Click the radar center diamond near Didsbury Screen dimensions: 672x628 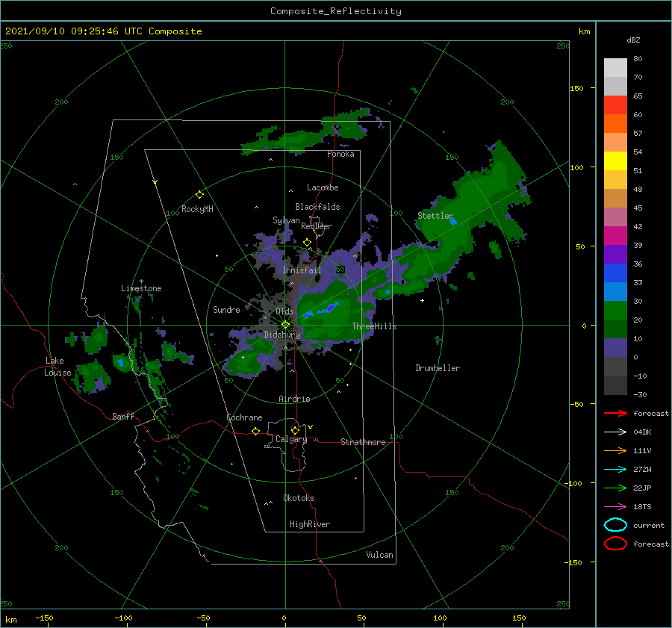coord(285,325)
